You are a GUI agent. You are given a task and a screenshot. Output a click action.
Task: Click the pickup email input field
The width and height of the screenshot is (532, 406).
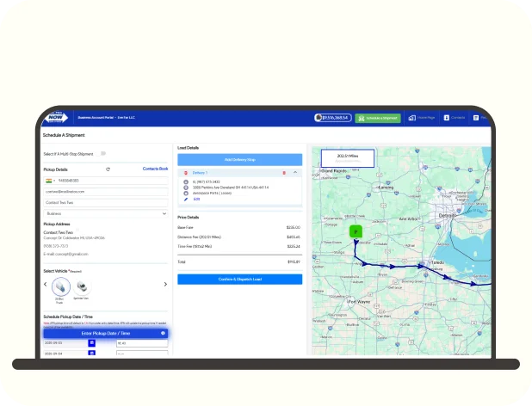click(x=106, y=191)
